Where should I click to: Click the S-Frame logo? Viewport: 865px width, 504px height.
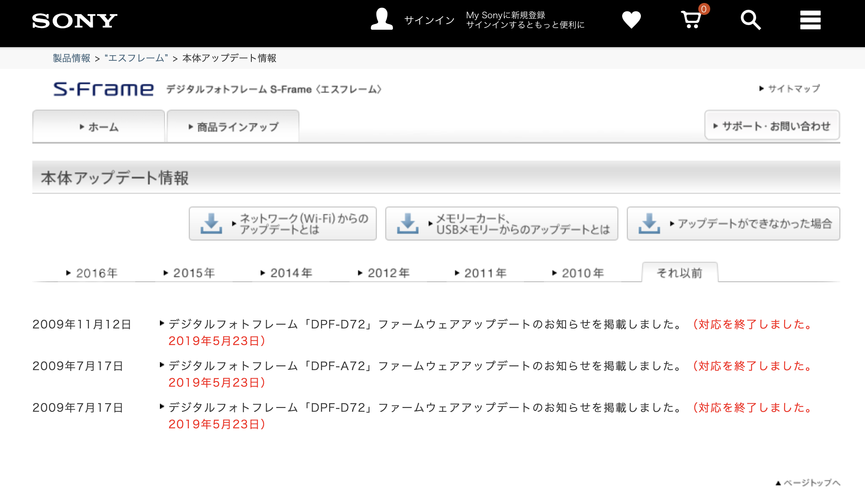103,89
